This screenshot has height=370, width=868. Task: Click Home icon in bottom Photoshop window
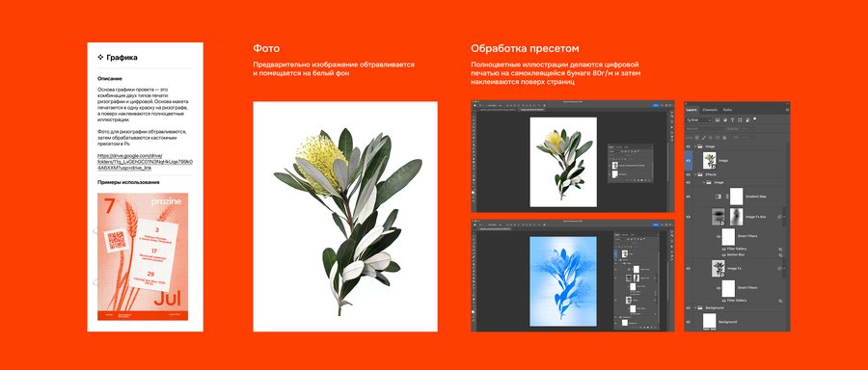pos(475,225)
